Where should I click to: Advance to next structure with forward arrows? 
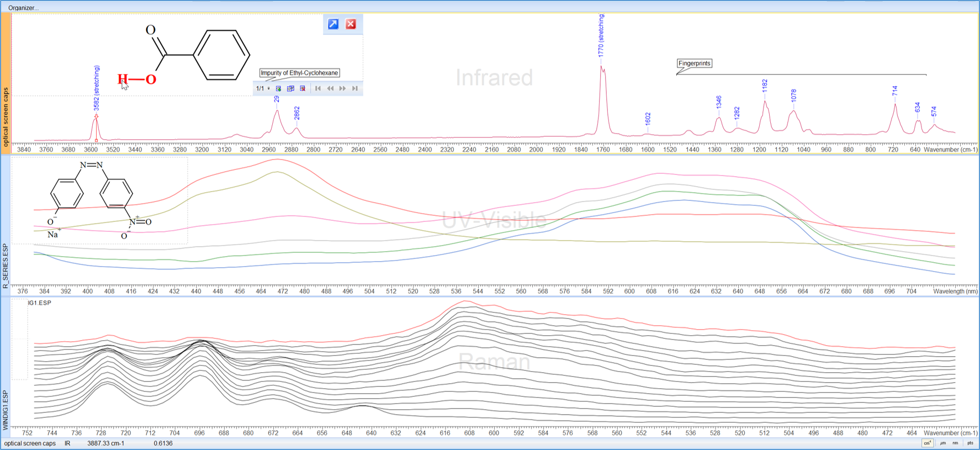point(342,88)
